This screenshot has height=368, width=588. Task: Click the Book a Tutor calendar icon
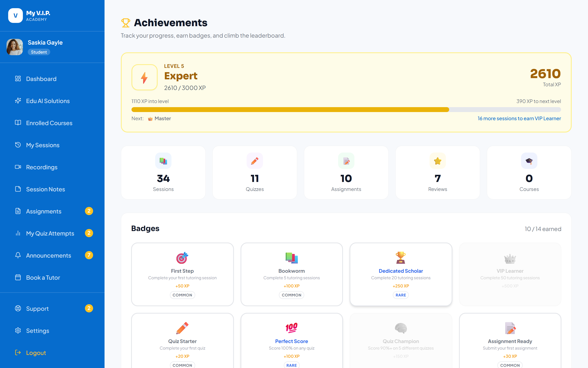(18, 277)
